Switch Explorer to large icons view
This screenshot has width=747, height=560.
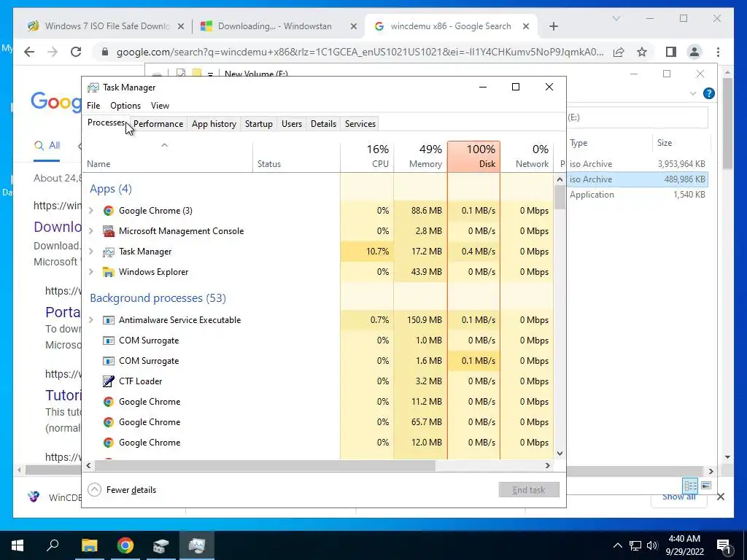pos(706,485)
